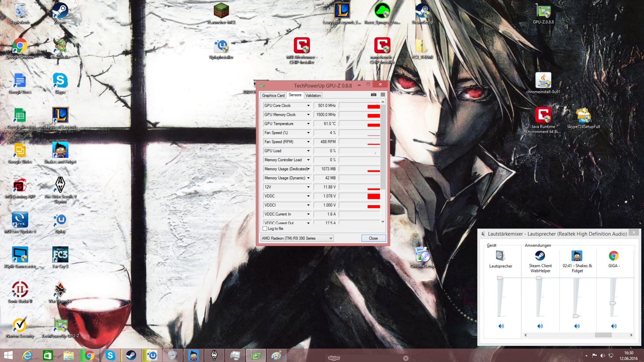The image size is (644, 362).
Task: Click the GPU-Z sensors scroll-down arrow
Action: 383,221
